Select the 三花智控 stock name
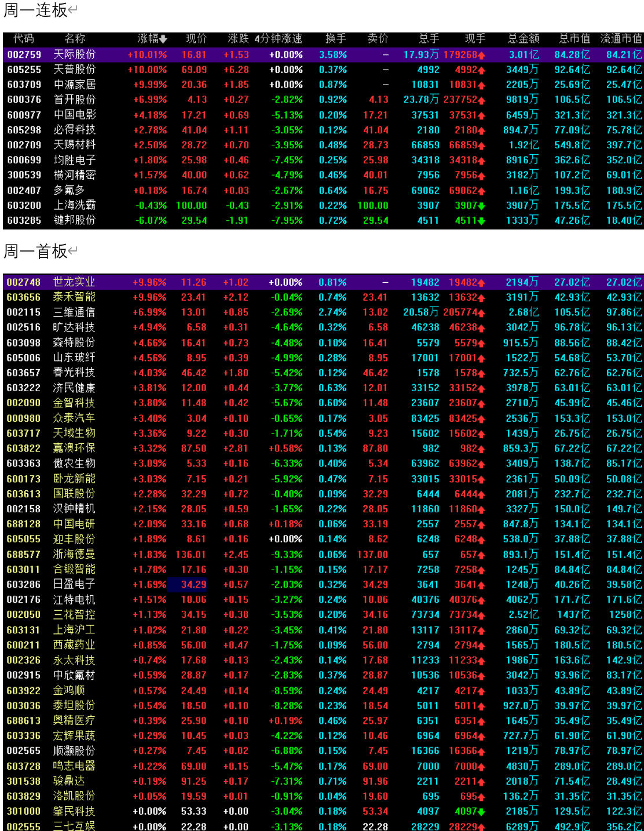Viewport: 644px width, 831px height. 75,614
